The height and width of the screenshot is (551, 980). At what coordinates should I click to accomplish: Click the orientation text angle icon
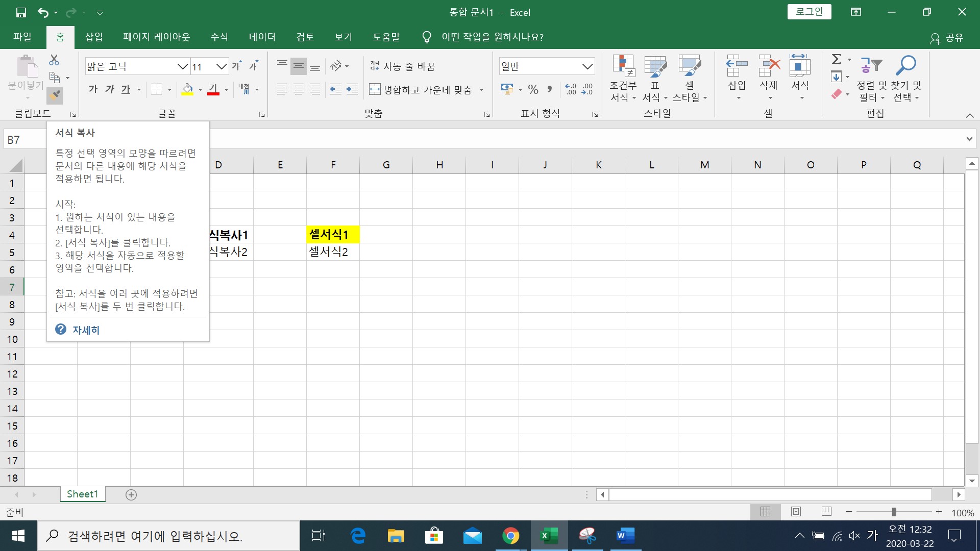click(x=336, y=66)
